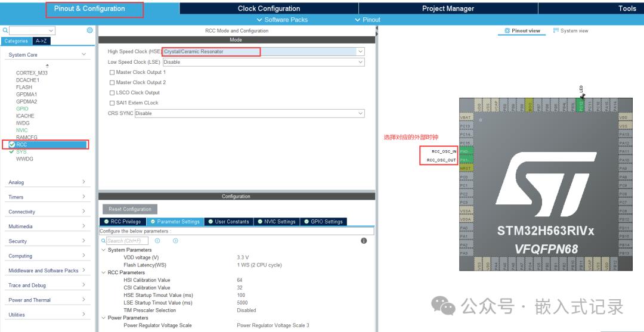
Task: Jump to next parameter search result
Action: (175, 241)
